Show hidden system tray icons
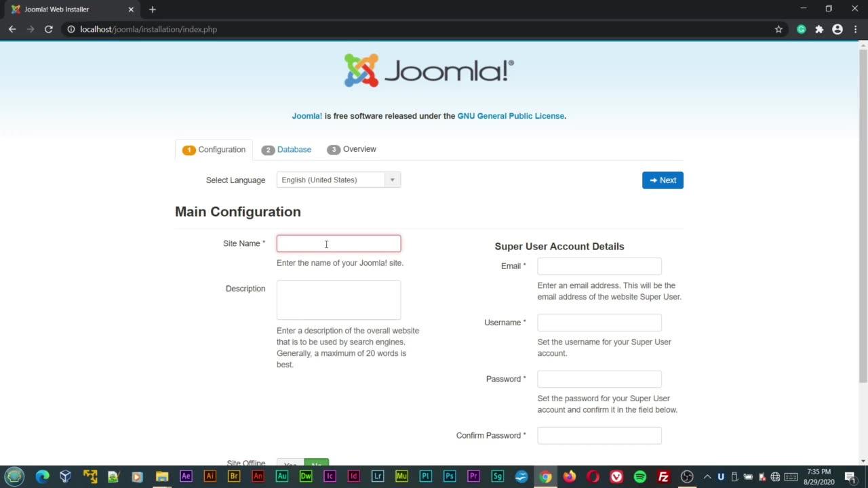Image resolution: width=868 pixels, height=488 pixels. [x=707, y=476]
